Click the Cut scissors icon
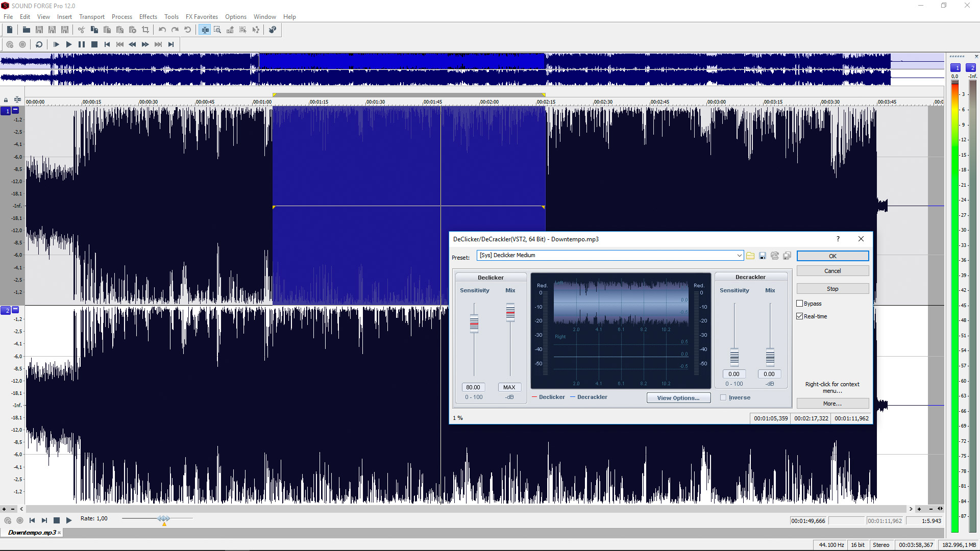Image resolution: width=980 pixels, height=551 pixels. tap(81, 30)
